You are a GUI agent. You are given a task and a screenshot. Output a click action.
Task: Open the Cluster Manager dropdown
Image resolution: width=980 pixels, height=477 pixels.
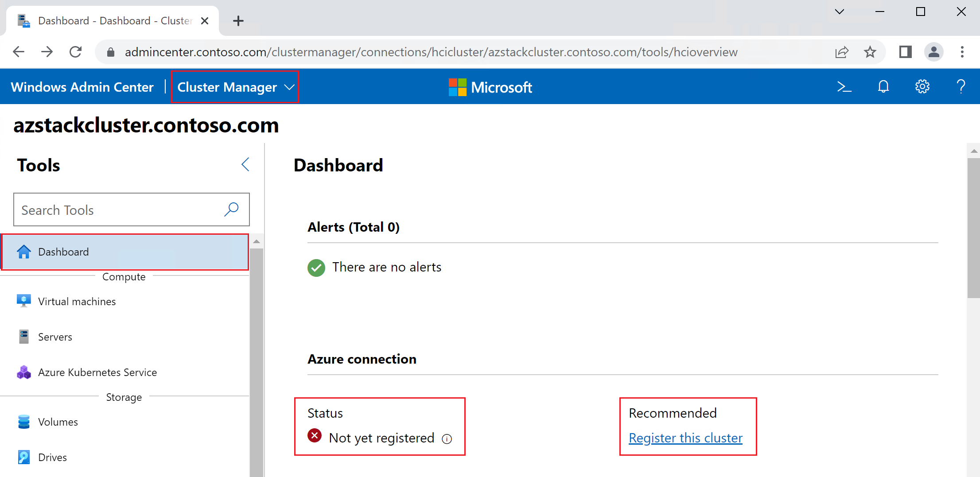click(x=235, y=87)
